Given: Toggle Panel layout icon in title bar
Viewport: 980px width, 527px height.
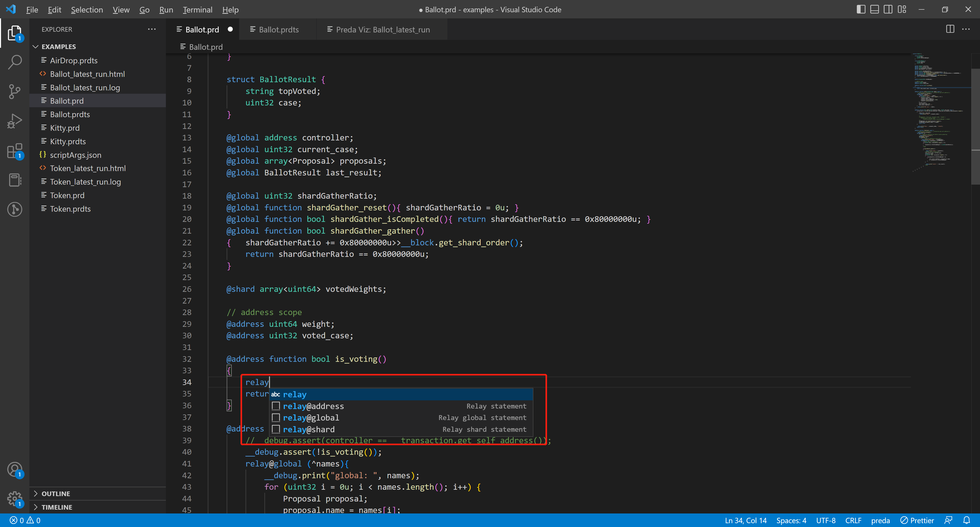Looking at the screenshot, I should coord(875,9).
